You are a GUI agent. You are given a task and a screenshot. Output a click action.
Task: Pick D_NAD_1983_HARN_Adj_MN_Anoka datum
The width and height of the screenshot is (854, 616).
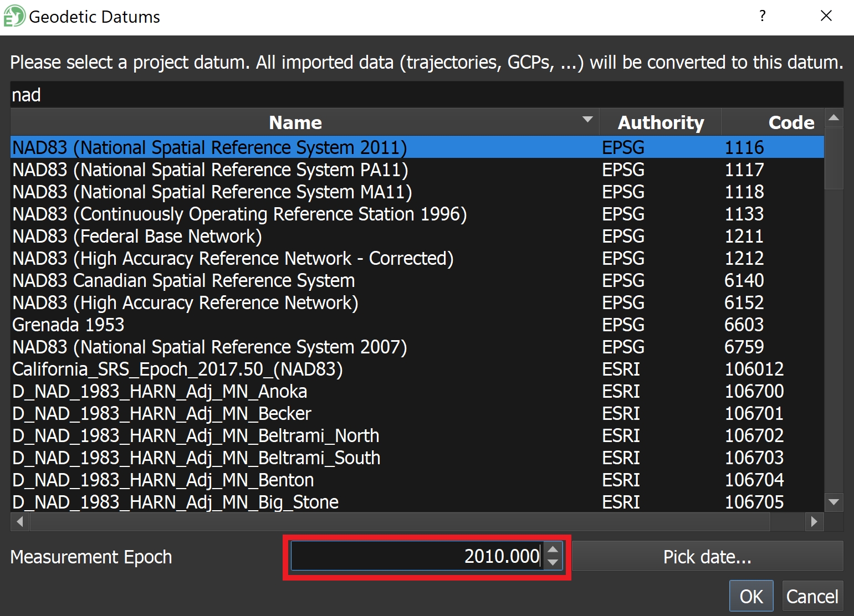[160, 392]
